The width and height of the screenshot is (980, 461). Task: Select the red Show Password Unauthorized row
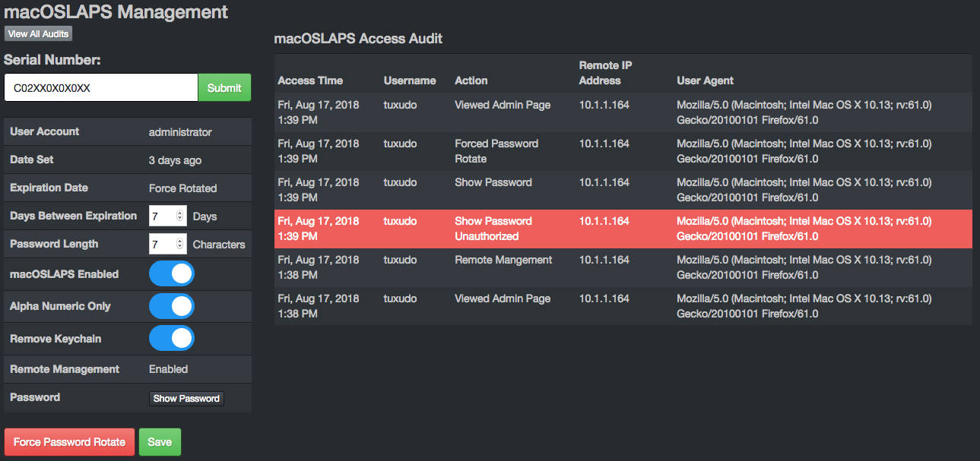coord(623,229)
